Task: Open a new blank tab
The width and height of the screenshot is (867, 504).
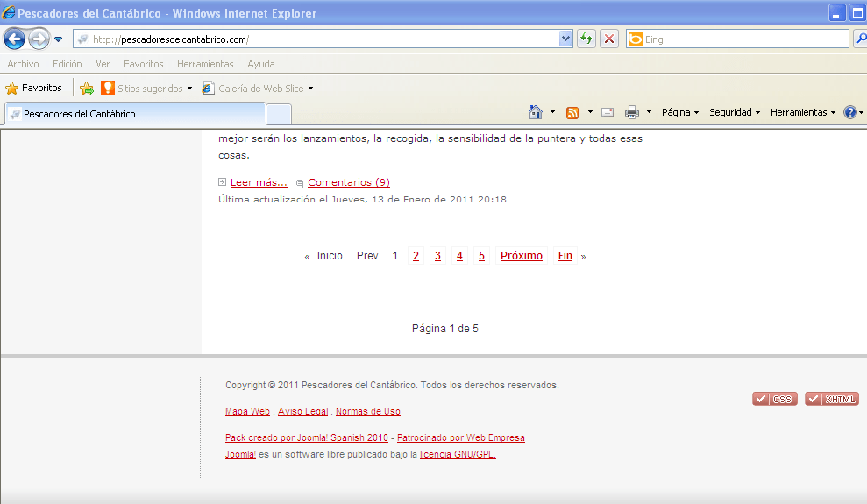Action: tap(279, 115)
